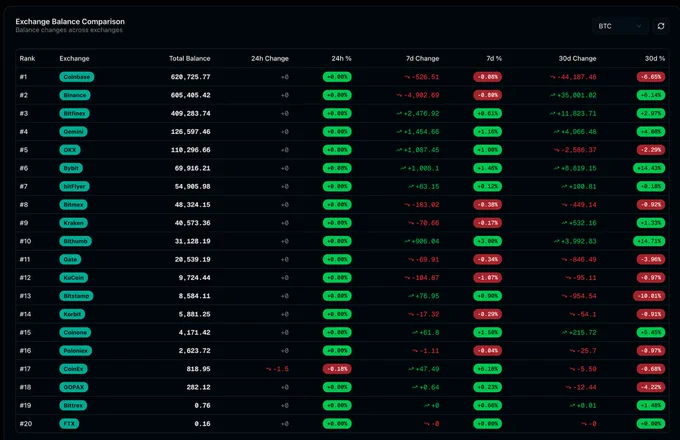The width and height of the screenshot is (680, 440).
Task: Open the KuCoin exchange badge
Action: [74, 277]
